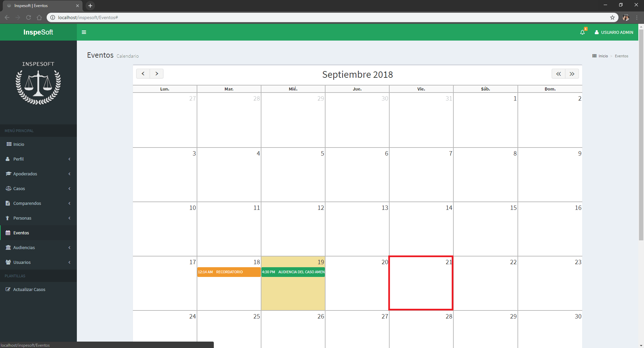Click the Eventos breadcrumb text
This screenshot has width=644, height=348.
click(x=622, y=56)
